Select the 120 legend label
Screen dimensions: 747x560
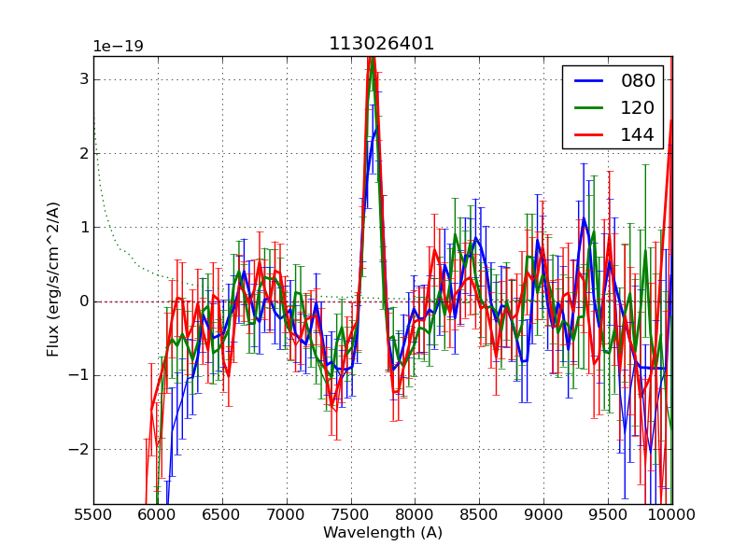tap(638, 107)
